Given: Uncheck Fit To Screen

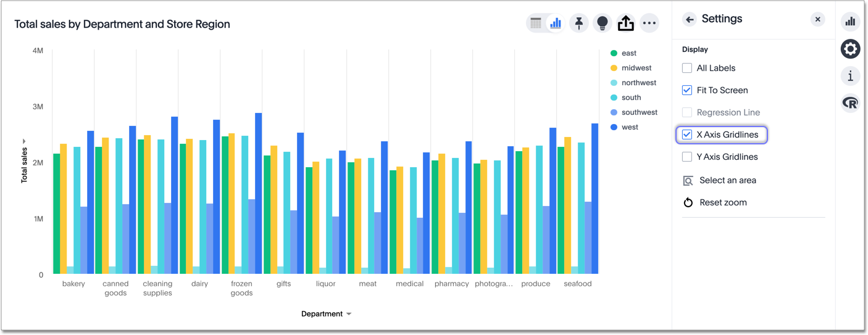Looking at the screenshot, I should tap(687, 90).
